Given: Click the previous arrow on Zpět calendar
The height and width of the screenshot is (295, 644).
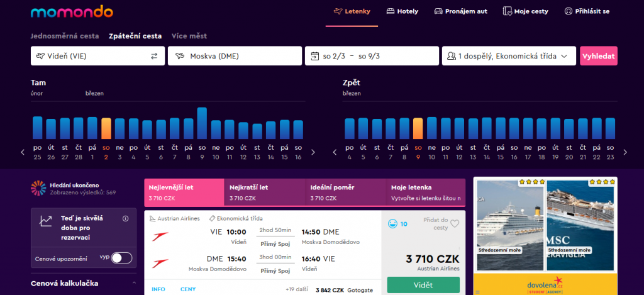Looking at the screenshot, I should coord(334,152).
